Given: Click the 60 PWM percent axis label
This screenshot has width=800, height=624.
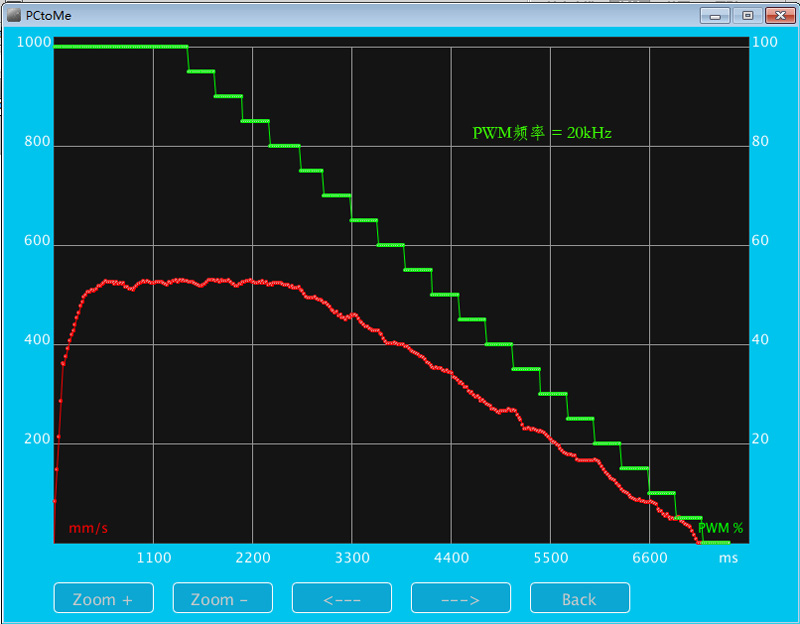Looking at the screenshot, I should (760, 240).
